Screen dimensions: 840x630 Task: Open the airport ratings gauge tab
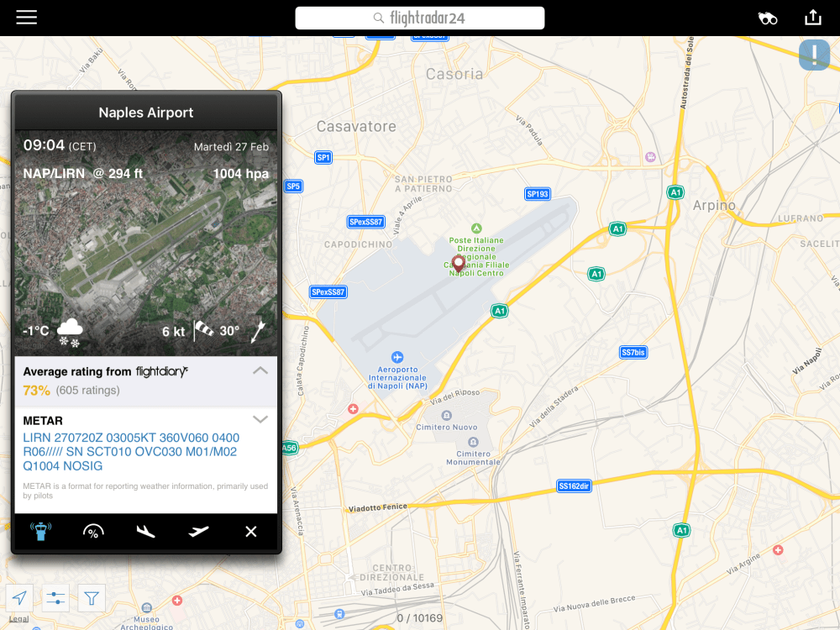pyautogui.click(x=93, y=532)
